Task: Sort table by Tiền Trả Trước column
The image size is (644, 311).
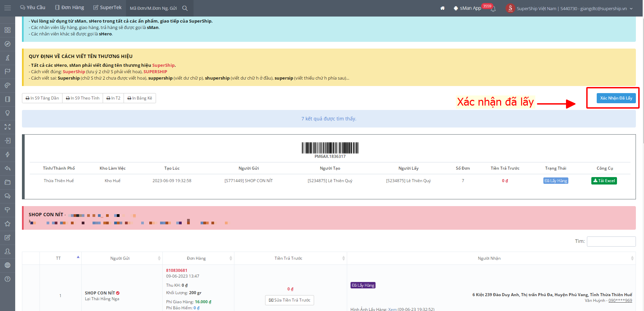Action: (290, 258)
